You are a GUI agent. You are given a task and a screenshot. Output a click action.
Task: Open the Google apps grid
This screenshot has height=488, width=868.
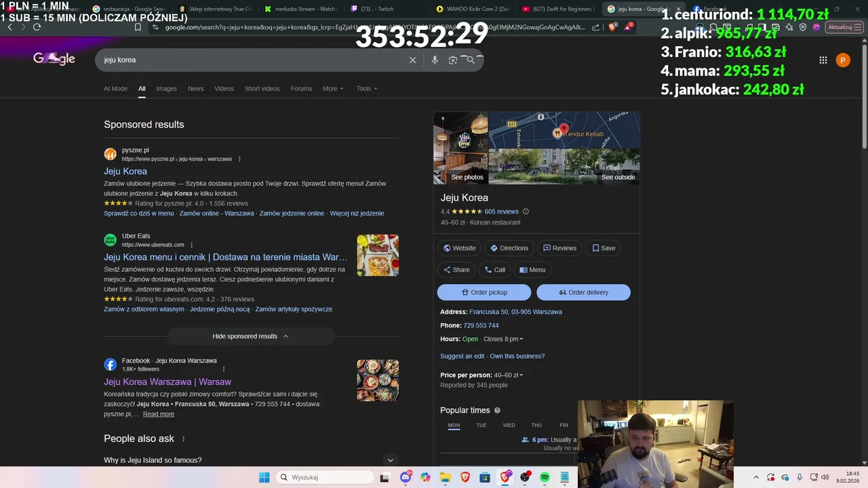click(x=823, y=60)
